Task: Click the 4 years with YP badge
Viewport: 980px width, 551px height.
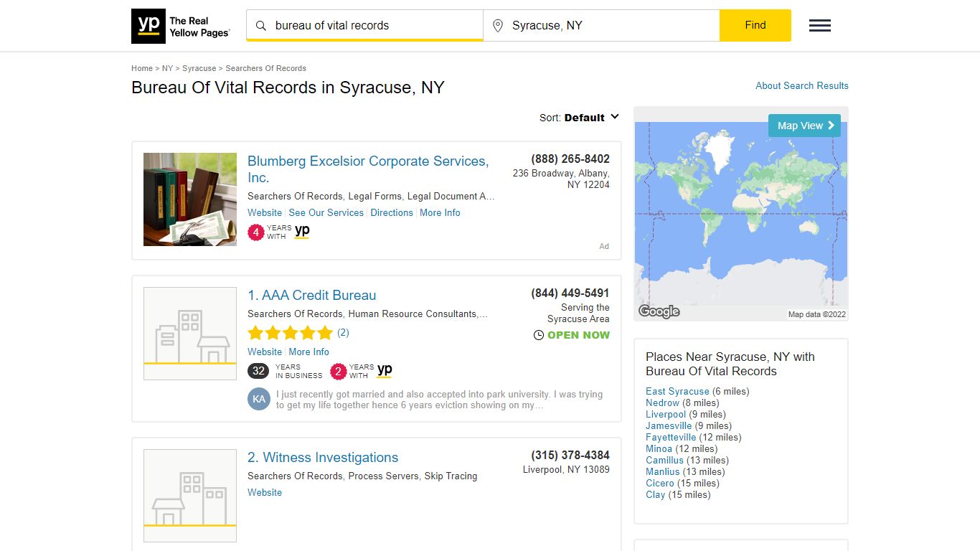Action: (279, 232)
